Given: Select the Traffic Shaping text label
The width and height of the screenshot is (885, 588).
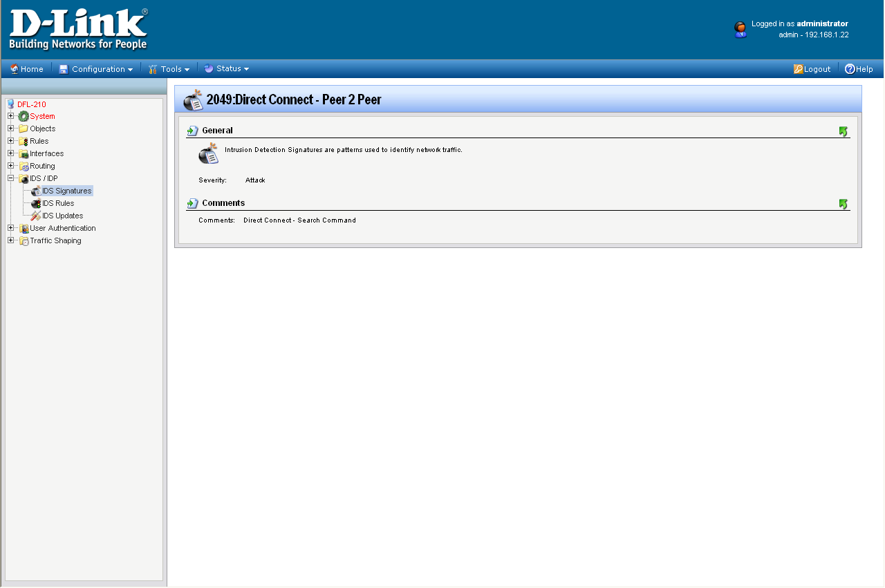Looking at the screenshot, I should [55, 240].
